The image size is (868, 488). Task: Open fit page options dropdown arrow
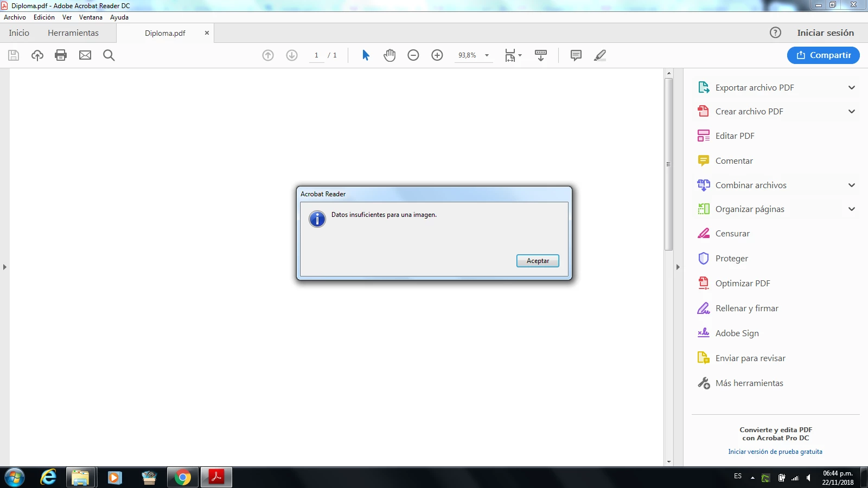click(x=520, y=55)
